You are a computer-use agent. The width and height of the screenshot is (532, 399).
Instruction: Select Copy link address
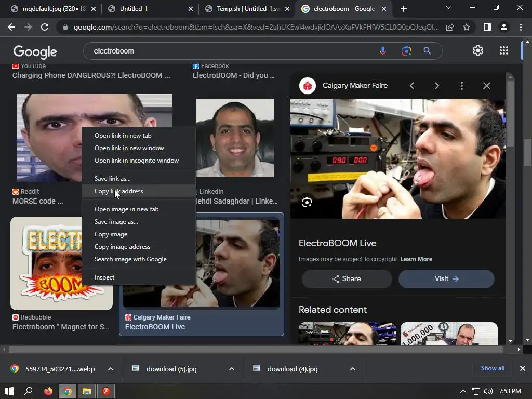click(138, 191)
